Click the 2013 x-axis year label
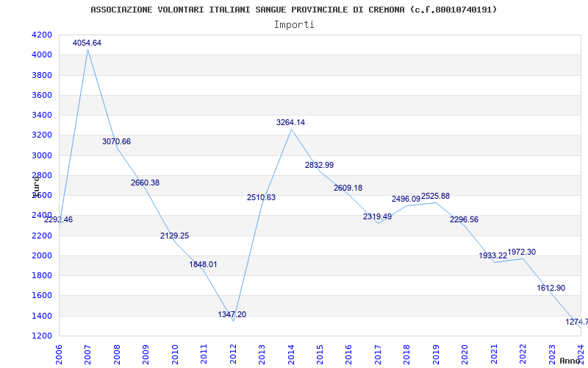The image size is (588, 368). tap(262, 354)
